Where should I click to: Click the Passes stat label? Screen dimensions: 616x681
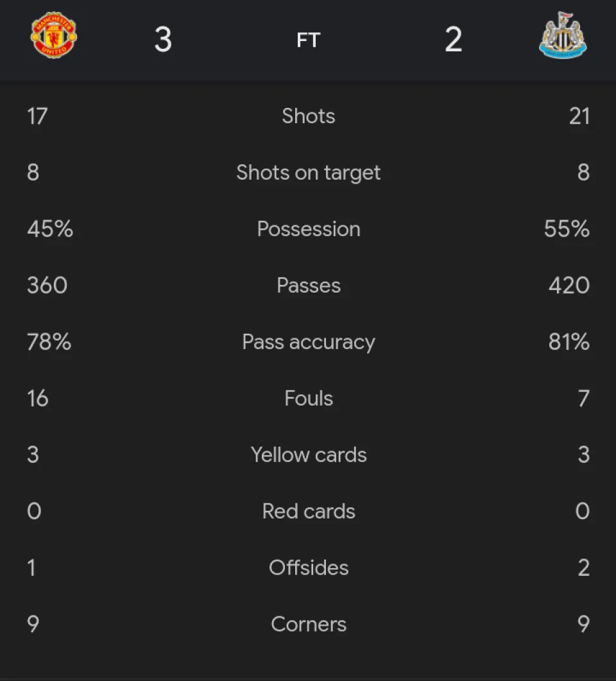point(309,286)
